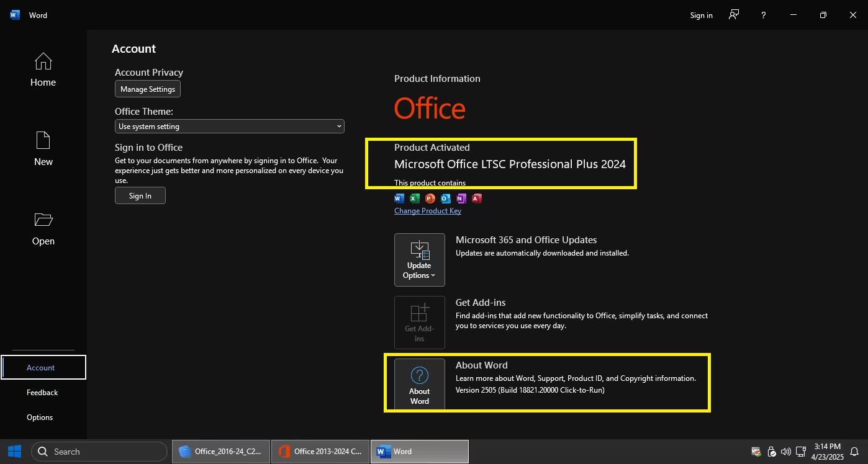This screenshot has width=868, height=464.
Task: Click the Product Activated label
Action: tap(432, 148)
